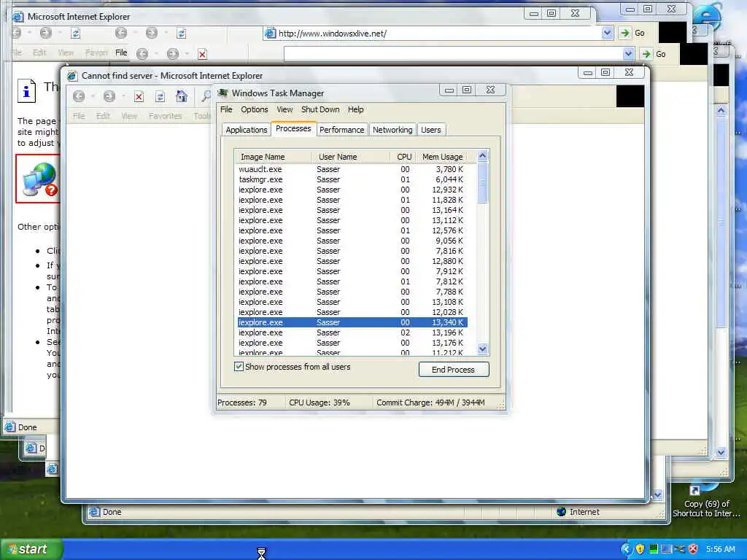Expand the empty address bar dropdown
This screenshot has height=560, width=747.
click(x=628, y=54)
